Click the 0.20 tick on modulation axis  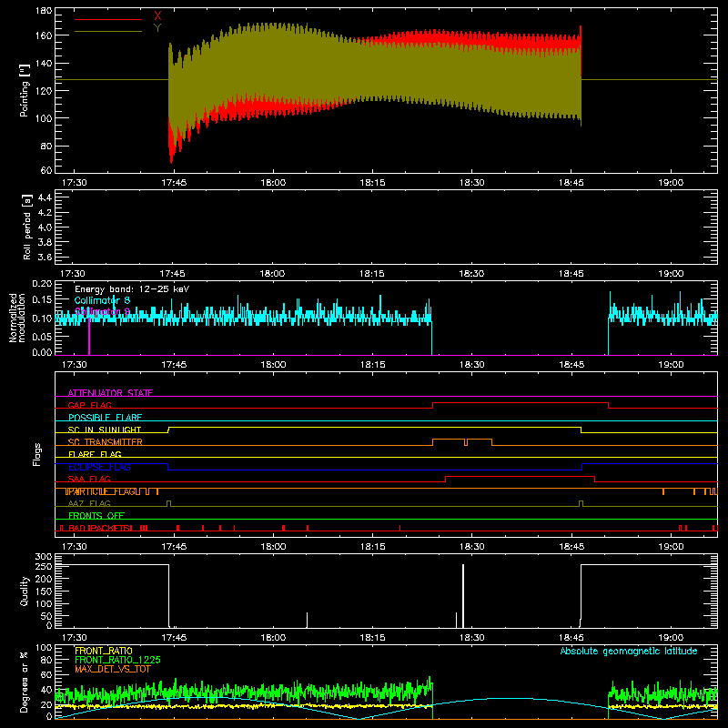[x=42, y=283]
